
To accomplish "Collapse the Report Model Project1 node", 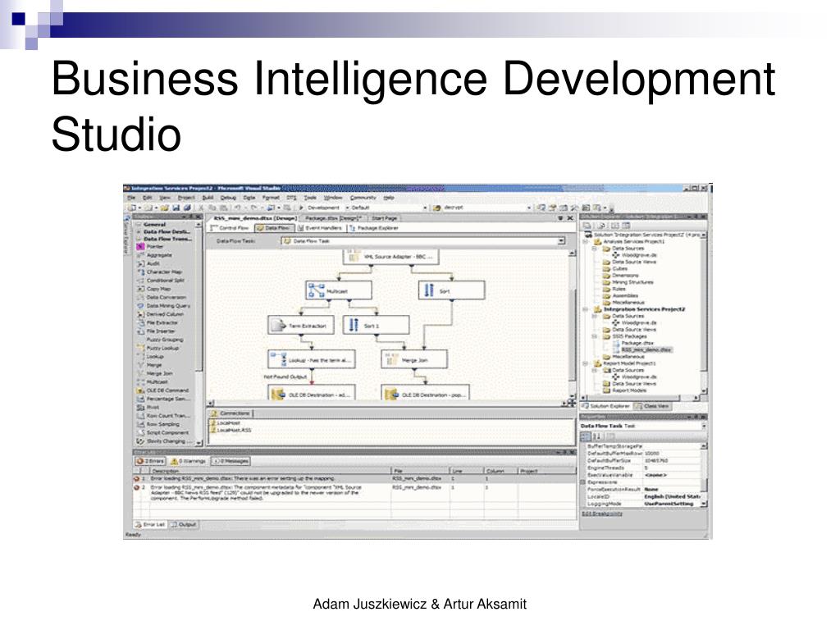I will (586, 363).
